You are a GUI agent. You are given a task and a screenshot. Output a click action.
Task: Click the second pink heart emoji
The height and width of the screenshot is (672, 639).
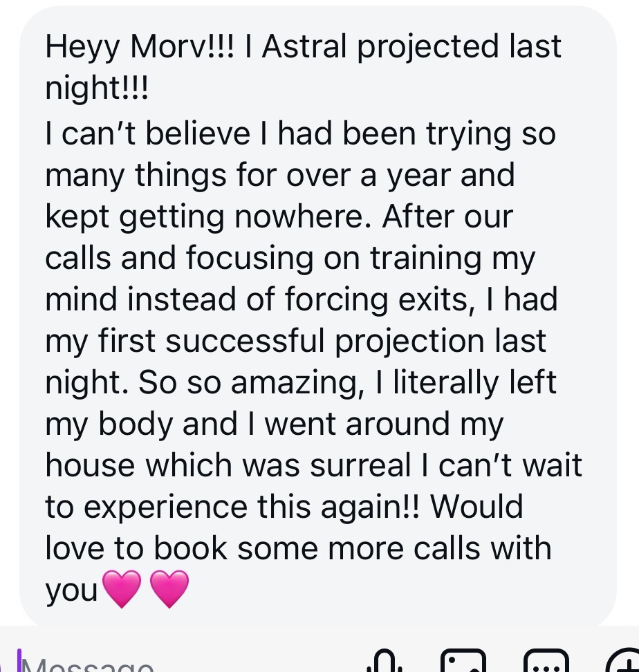(169, 588)
